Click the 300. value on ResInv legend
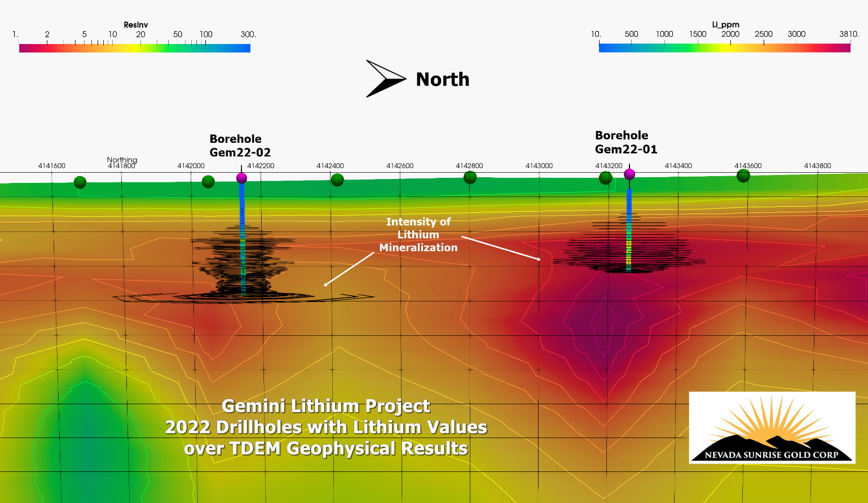The width and height of the screenshot is (868, 503). [x=248, y=34]
